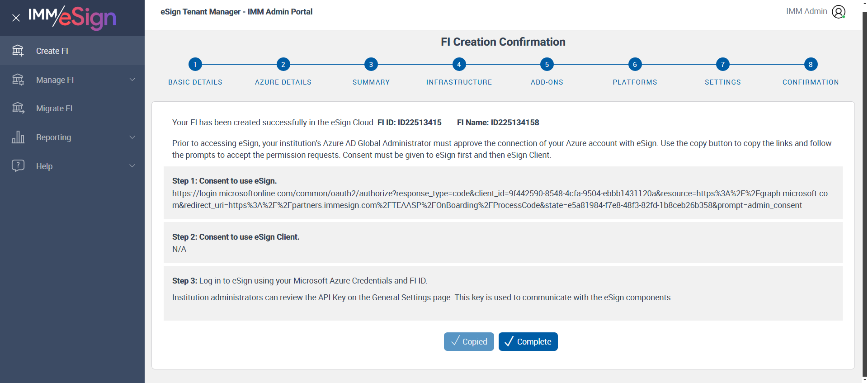Screen dimensions: 868x383
Task: Go to the SUMMARY step label
Action: click(371, 82)
